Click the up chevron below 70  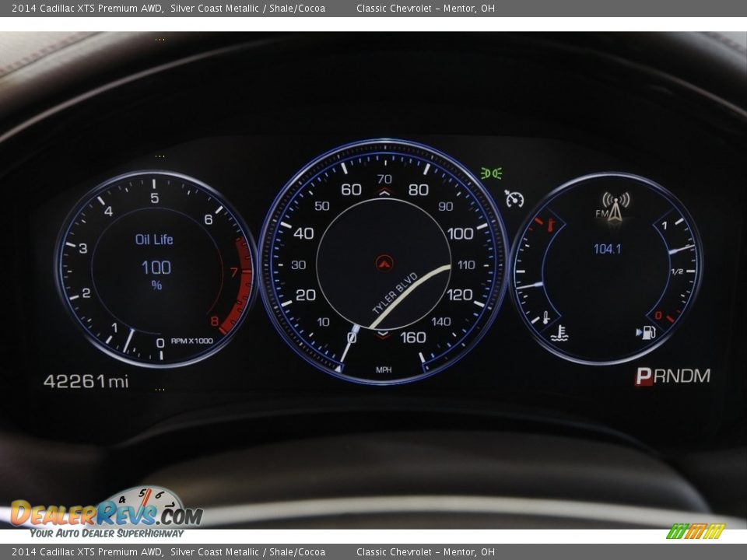coord(384,192)
